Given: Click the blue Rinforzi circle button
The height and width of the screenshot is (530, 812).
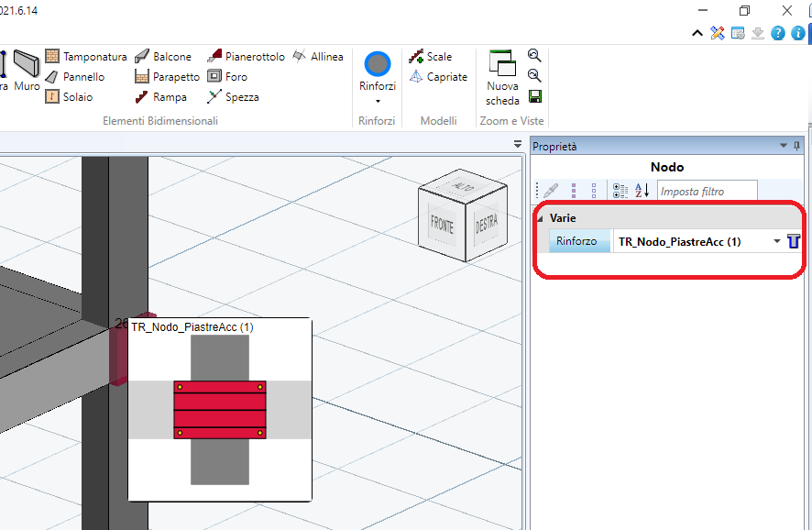Looking at the screenshot, I should point(378,64).
